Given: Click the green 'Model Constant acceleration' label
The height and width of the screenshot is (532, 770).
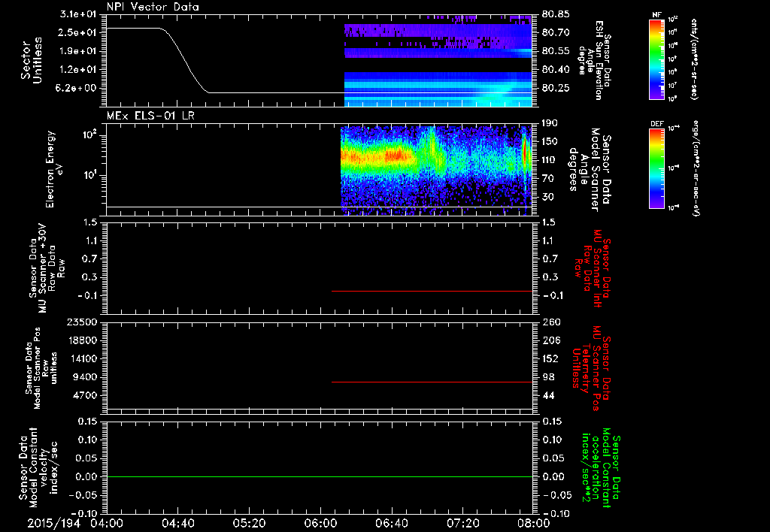Looking at the screenshot, I should (x=601, y=467).
